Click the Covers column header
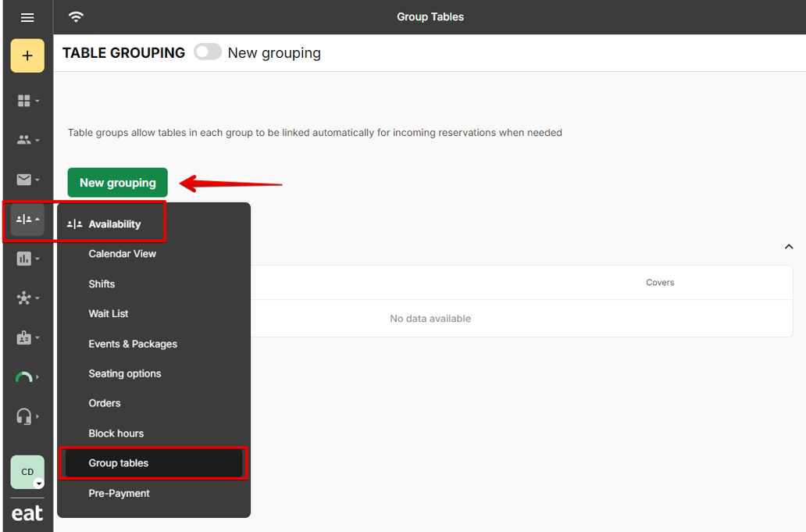This screenshot has width=806, height=532. (x=660, y=283)
